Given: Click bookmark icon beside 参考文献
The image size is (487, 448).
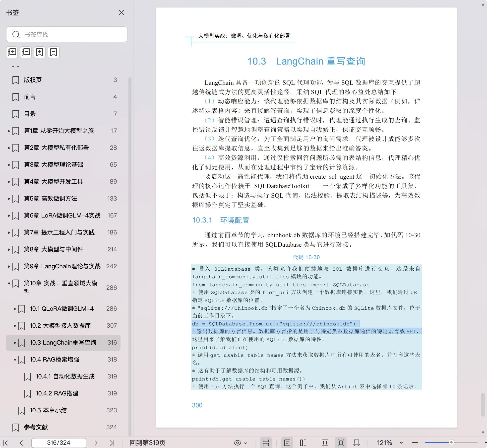Looking at the screenshot, I should 16,427.
